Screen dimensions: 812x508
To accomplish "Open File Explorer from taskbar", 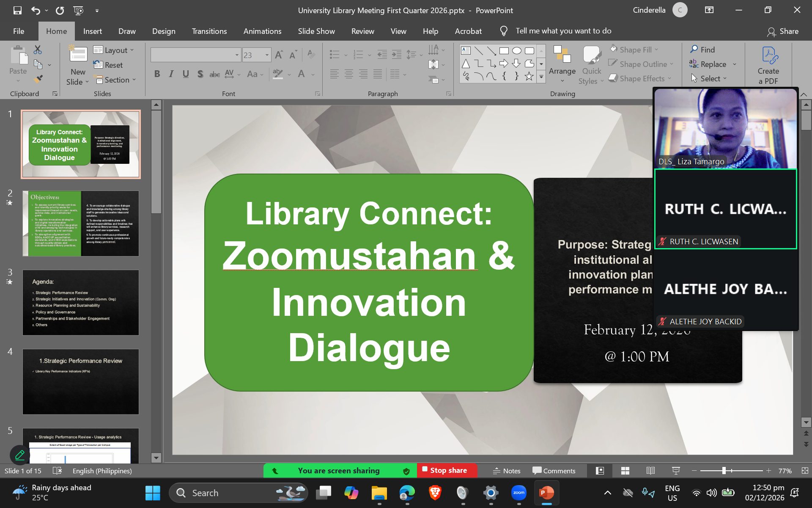I will point(379,493).
